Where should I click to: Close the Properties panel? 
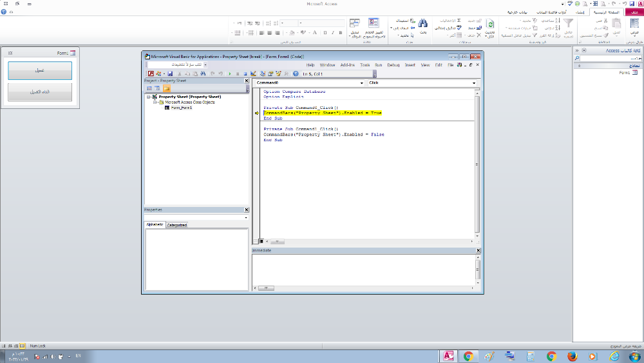pos(247,210)
